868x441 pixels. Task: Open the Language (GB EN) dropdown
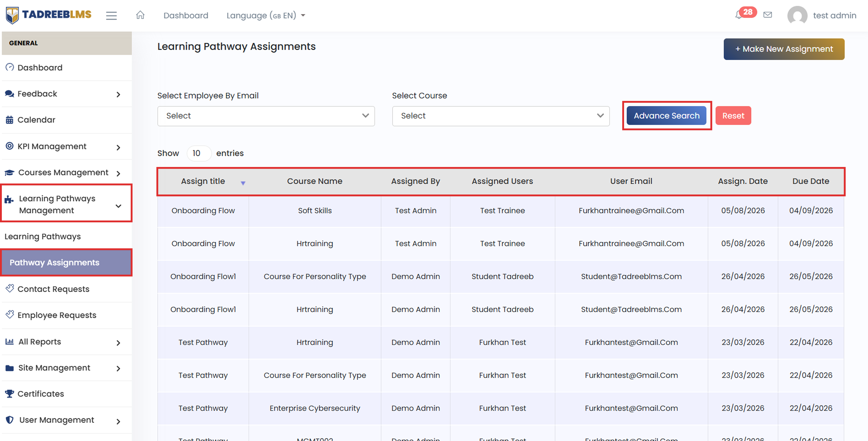(266, 15)
